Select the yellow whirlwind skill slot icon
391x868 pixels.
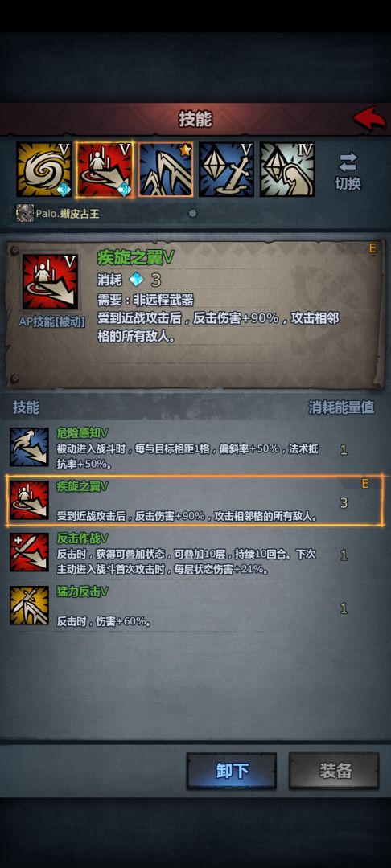click(x=43, y=170)
